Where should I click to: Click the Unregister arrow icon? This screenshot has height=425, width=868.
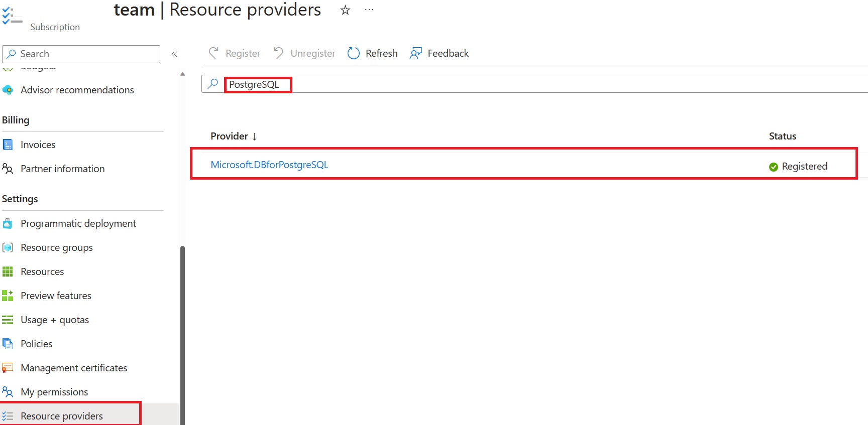pyautogui.click(x=278, y=53)
